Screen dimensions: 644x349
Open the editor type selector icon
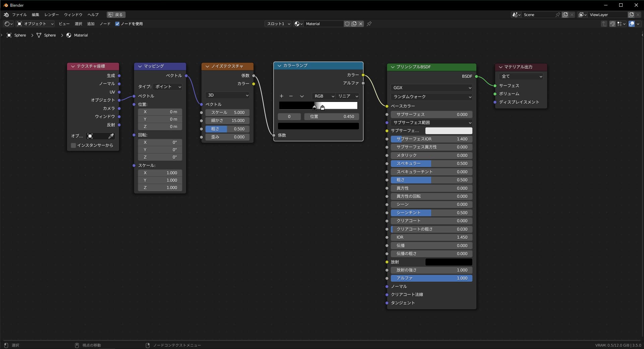(8, 24)
